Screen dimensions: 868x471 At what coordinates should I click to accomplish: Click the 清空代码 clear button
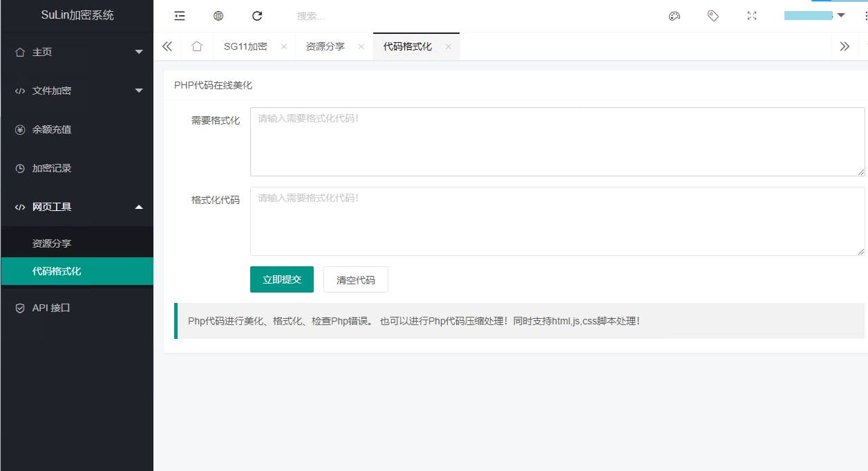tap(355, 279)
